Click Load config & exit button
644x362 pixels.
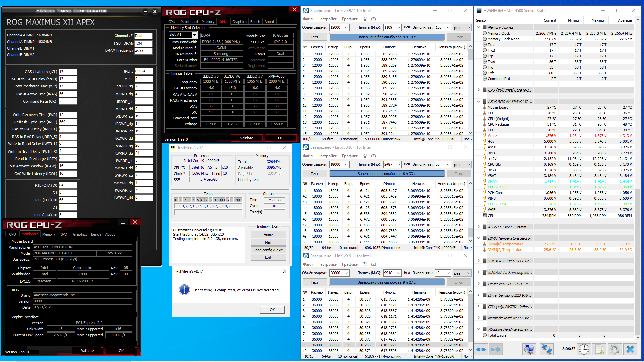pos(268,250)
